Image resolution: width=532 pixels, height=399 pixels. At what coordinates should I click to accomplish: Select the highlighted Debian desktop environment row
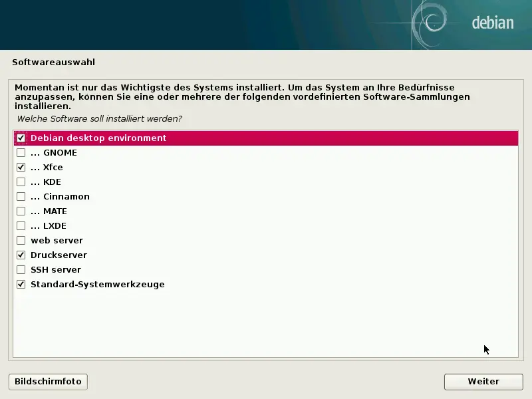[100, 138]
